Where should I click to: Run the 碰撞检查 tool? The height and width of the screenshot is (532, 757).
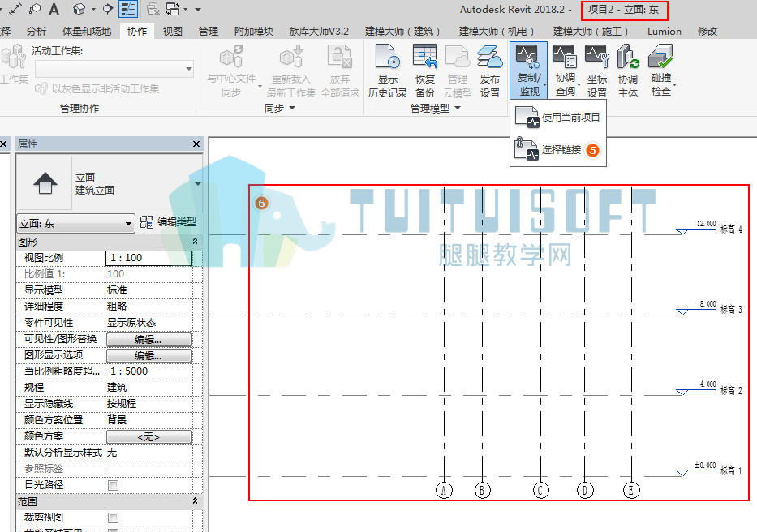(661, 71)
